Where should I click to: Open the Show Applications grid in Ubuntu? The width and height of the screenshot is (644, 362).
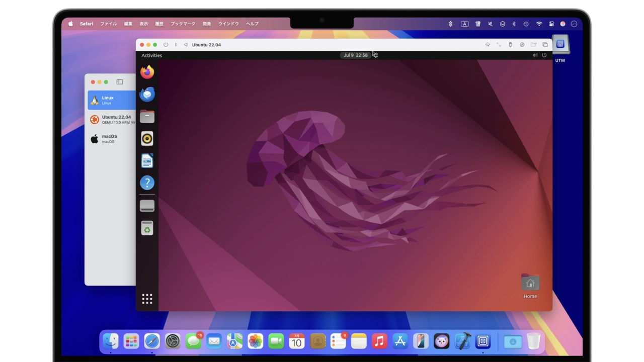tap(147, 299)
